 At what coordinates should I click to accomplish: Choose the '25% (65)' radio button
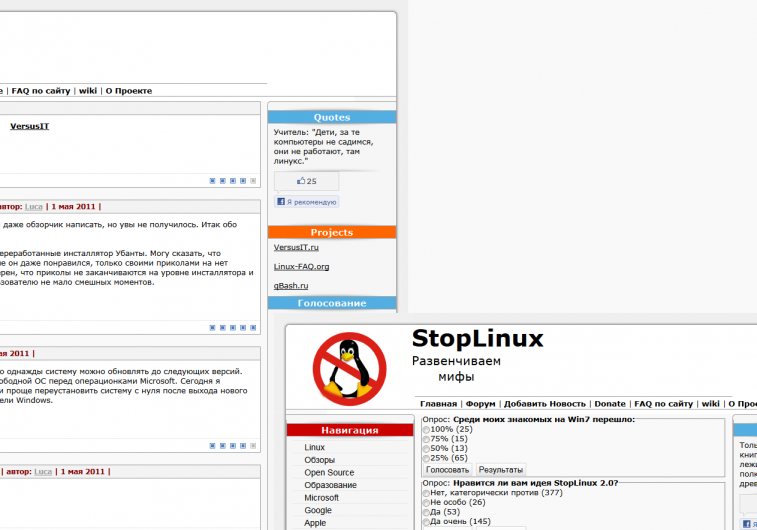coord(427,458)
